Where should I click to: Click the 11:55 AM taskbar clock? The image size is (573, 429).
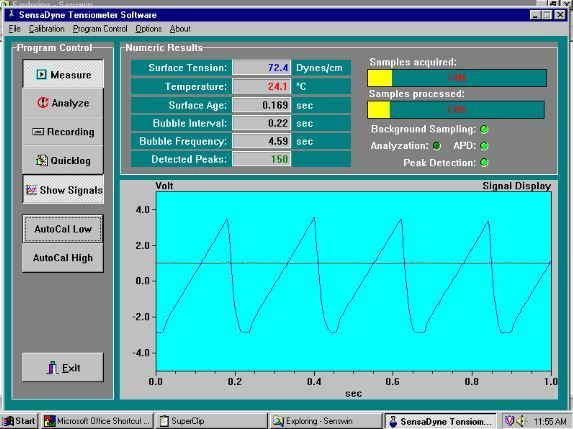[550, 421]
